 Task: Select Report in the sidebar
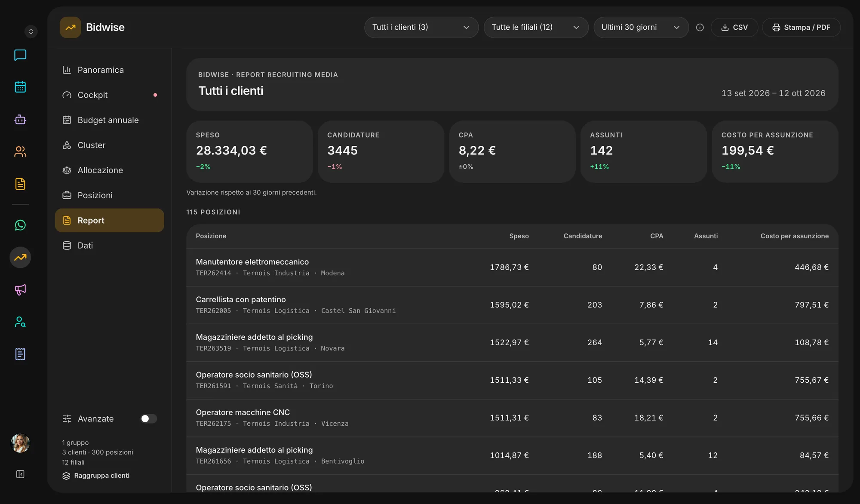point(110,221)
